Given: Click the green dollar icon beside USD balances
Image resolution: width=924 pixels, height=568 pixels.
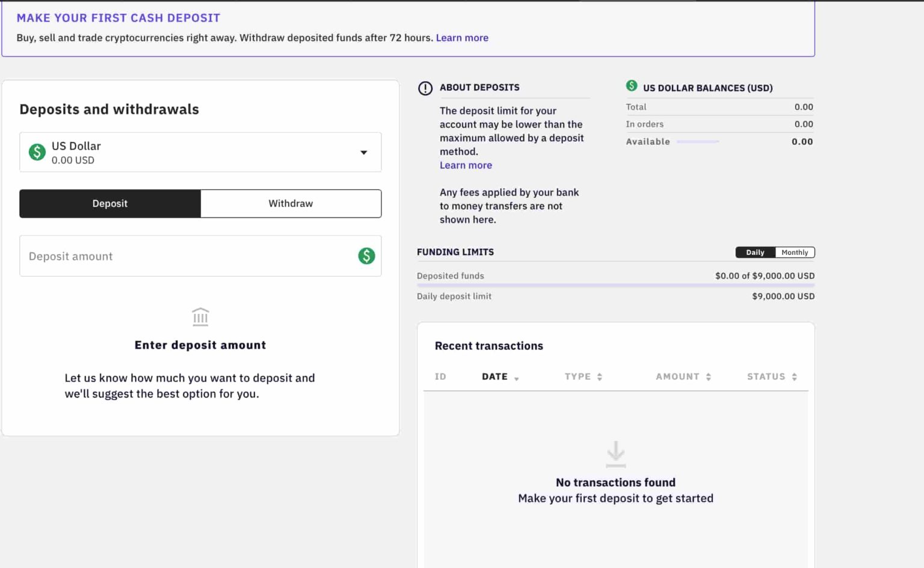Looking at the screenshot, I should click(x=632, y=86).
